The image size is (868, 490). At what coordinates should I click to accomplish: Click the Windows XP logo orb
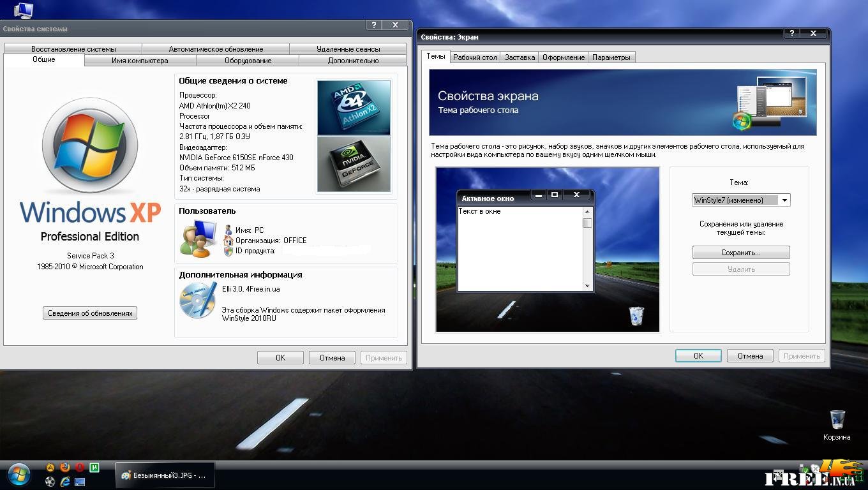(x=90, y=146)
